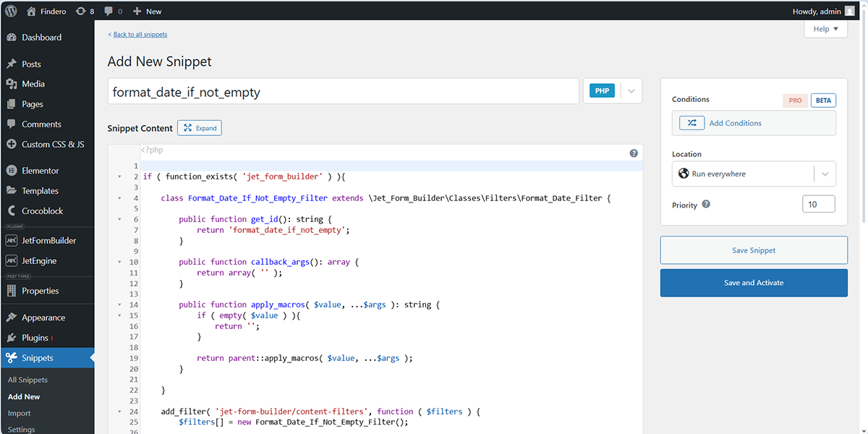Fold add_filter block at line 24

pyautogui.click(x=119, y=412)
